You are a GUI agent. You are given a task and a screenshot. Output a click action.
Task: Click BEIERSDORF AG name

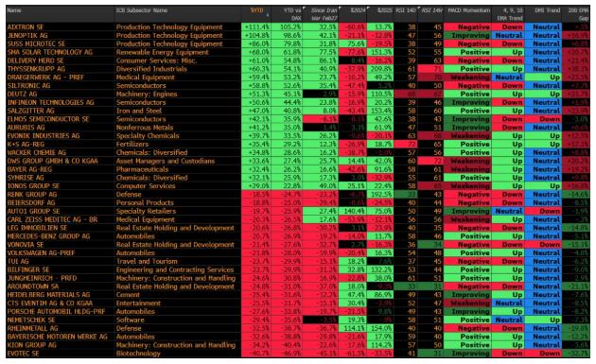[x=31, y=202]
